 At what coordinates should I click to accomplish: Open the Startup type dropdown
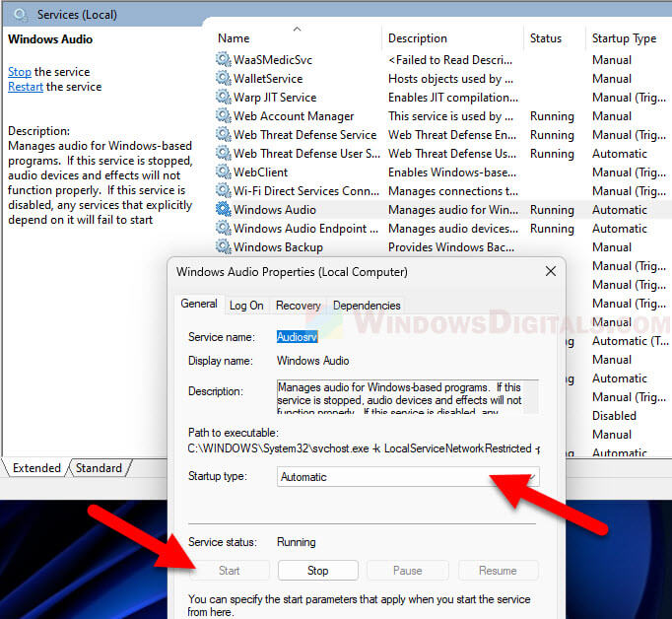coord(408,477)
